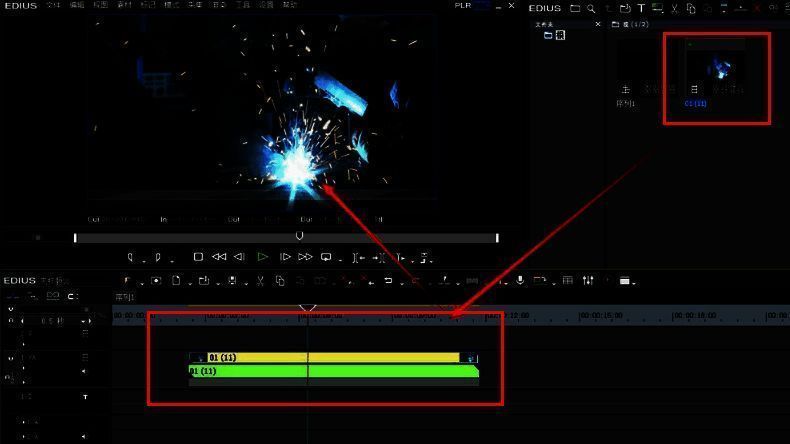790x444 pixels.
Task: Expand the root folder in bin folder tree
Action: [x=548, y=35]
